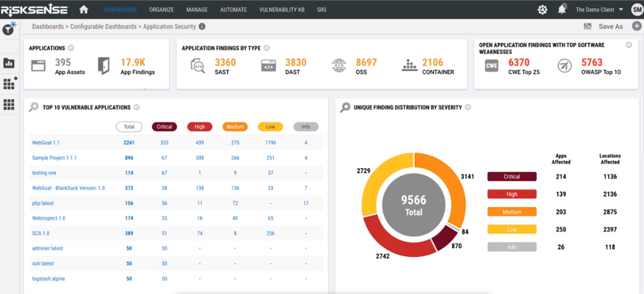
Task: Click the App Assets window icon
Action: 38,66
